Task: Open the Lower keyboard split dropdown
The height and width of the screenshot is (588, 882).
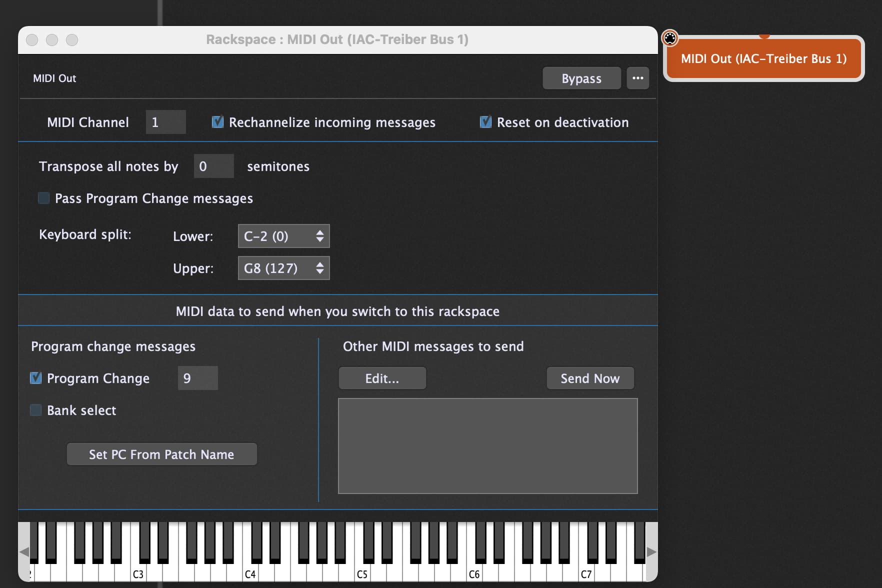Action: [283, 236]
